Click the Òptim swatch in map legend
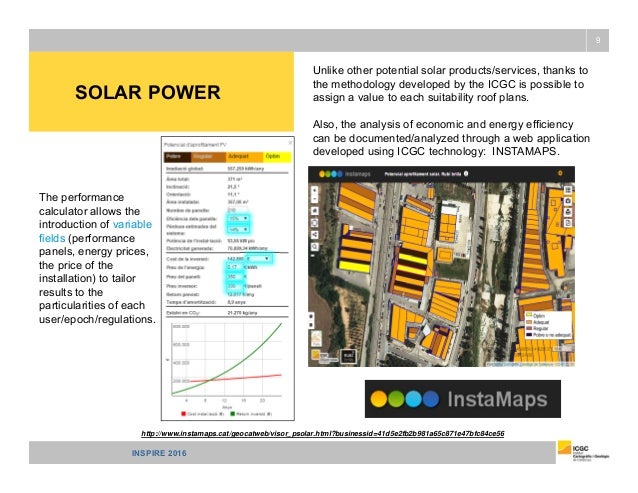 pos(529,315)
